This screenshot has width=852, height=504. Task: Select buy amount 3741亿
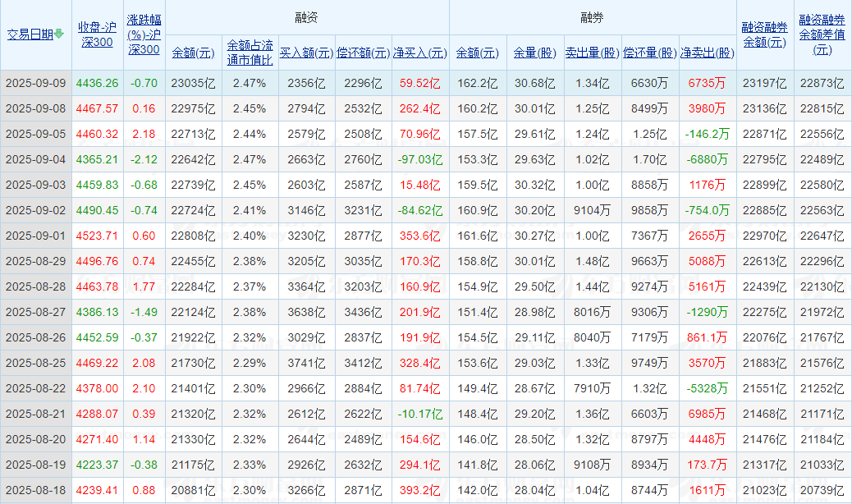306,363
